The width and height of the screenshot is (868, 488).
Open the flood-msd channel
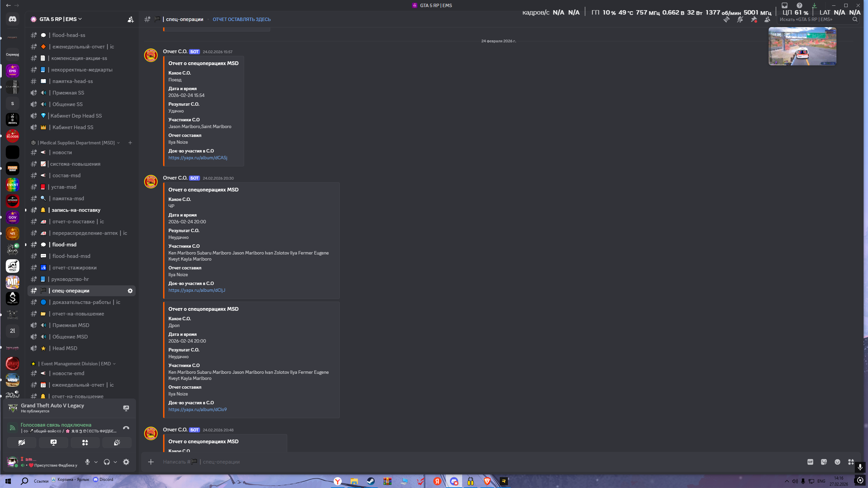click(x=64, y=245)
